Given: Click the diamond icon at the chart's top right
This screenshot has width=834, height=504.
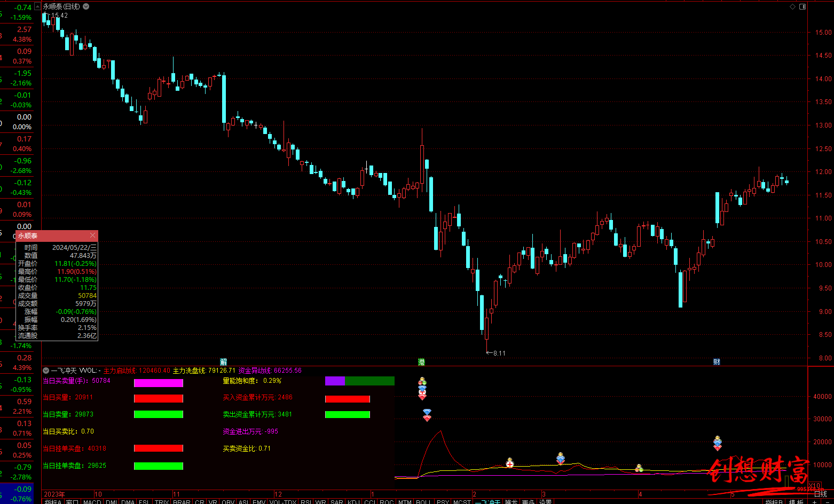Looking at the screenshot, I should 792,6.
